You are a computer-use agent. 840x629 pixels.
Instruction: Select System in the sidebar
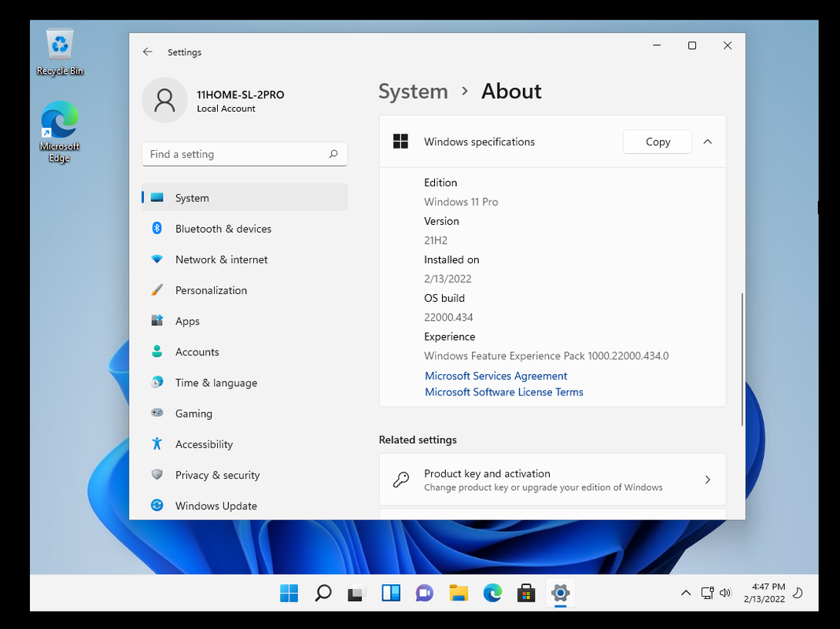click(x=245, y=197)
